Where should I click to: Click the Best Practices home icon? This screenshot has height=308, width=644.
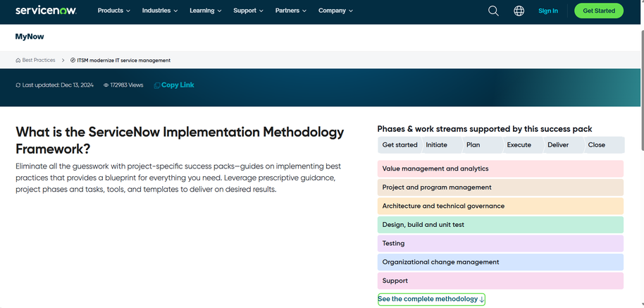[x=18, y=61]
